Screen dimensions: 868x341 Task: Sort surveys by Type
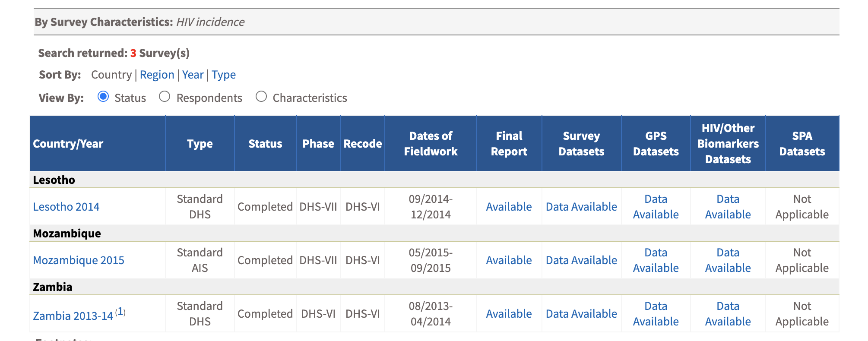pos(223,75)
